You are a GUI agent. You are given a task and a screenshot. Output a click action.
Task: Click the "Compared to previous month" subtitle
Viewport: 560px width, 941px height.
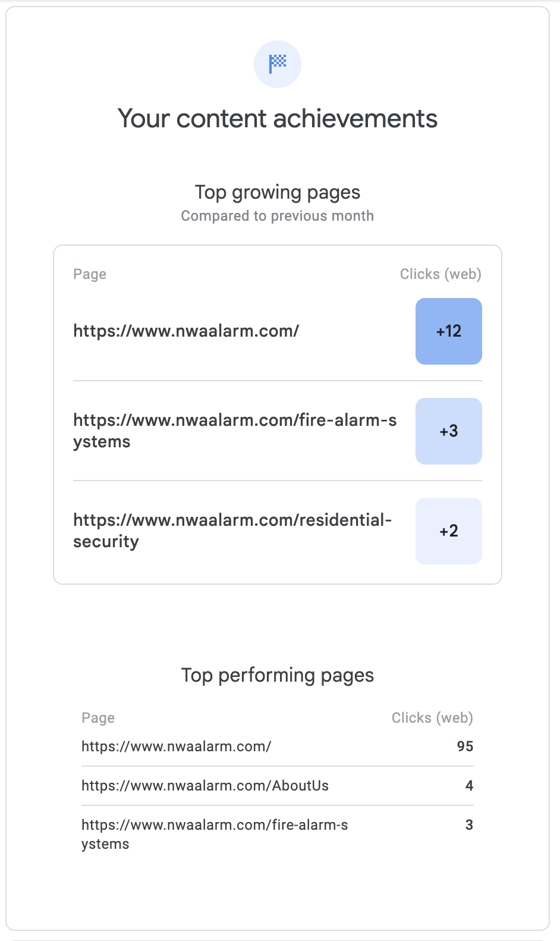click(278, 216)
